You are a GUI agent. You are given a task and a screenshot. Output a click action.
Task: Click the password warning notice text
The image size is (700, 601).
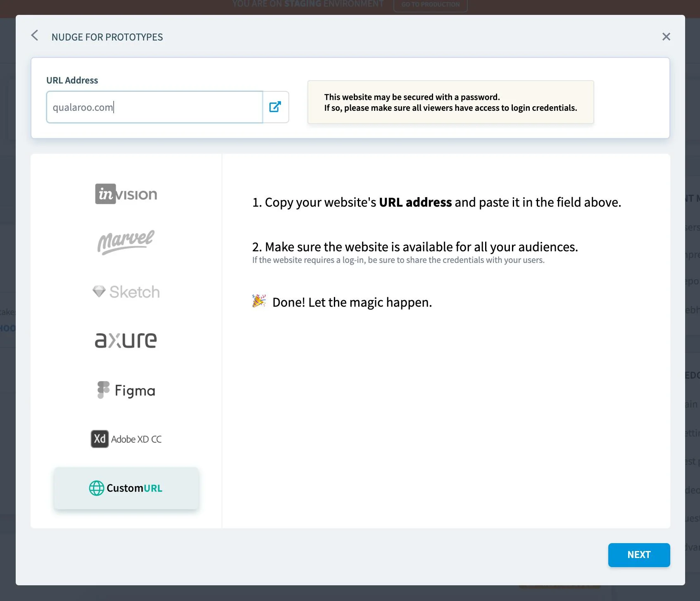(450, 103)
